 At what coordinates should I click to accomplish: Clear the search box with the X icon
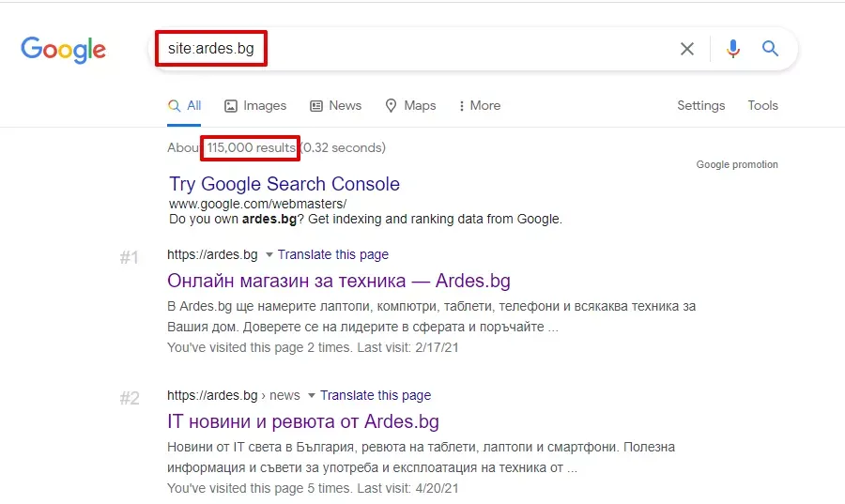[687, 49]
